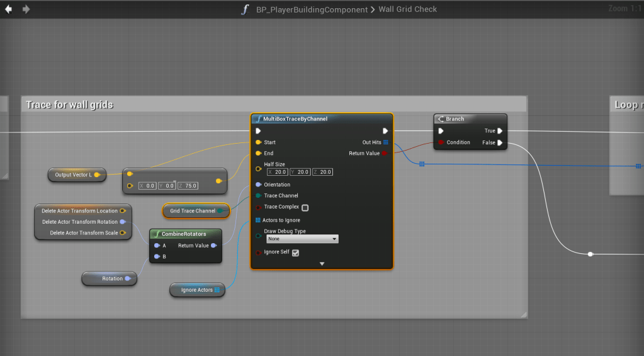Screen dimensions: 644x356
Task: Uncheck the Ignore Self checkbox
Action: point(295,253)
